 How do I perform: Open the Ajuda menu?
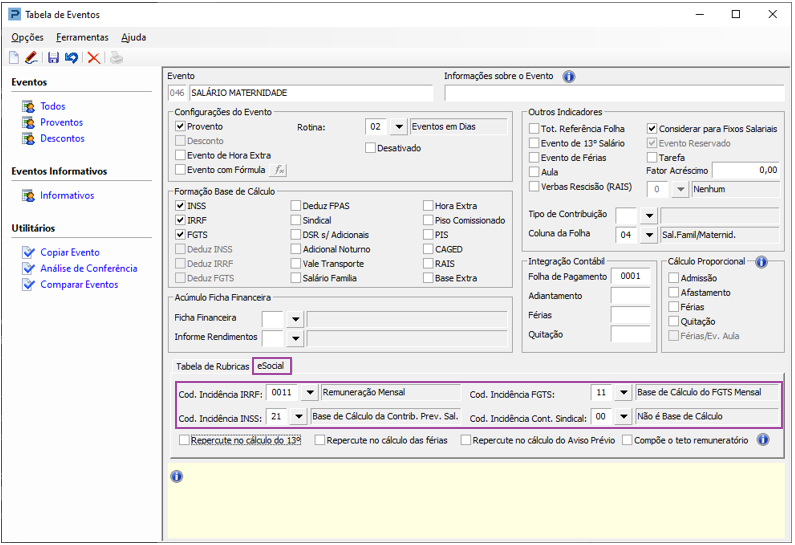click(134, 38)
